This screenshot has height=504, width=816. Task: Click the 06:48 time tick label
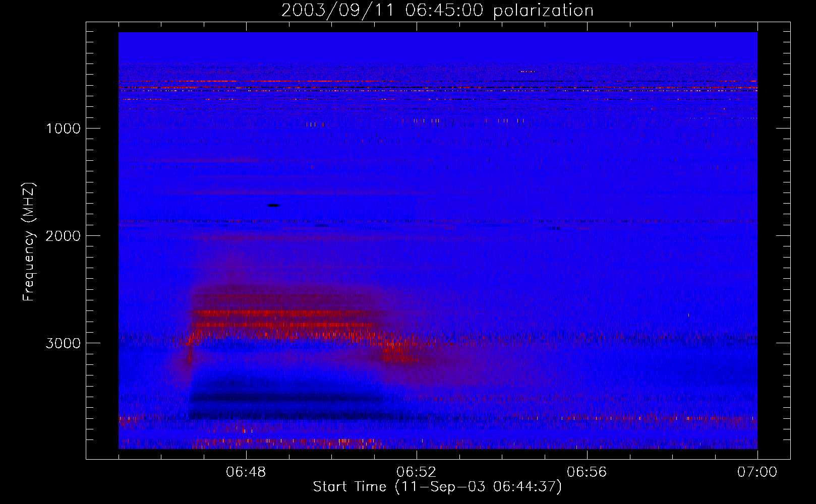coord(246,472)
